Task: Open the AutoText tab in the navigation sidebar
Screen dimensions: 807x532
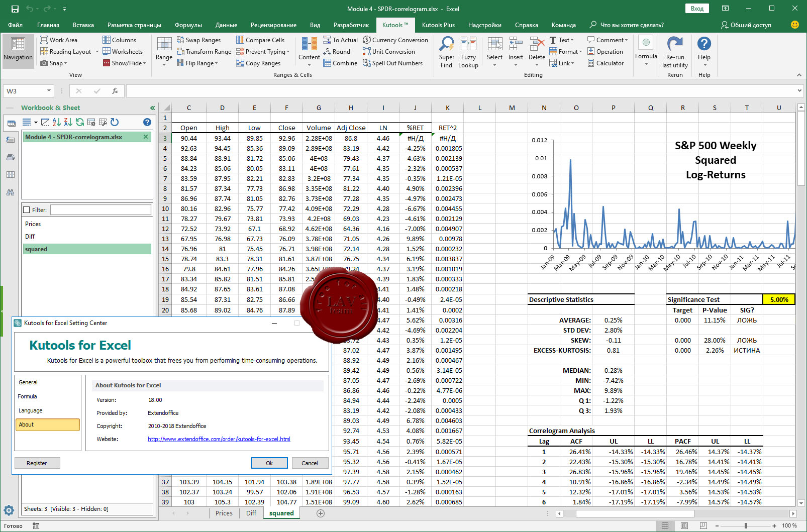Action: coord(10,157)
